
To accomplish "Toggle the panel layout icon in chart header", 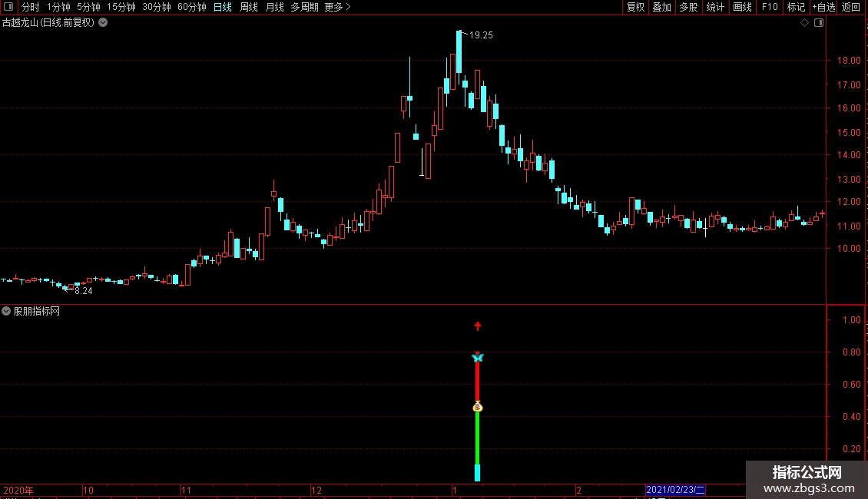I will click(819, 23).
